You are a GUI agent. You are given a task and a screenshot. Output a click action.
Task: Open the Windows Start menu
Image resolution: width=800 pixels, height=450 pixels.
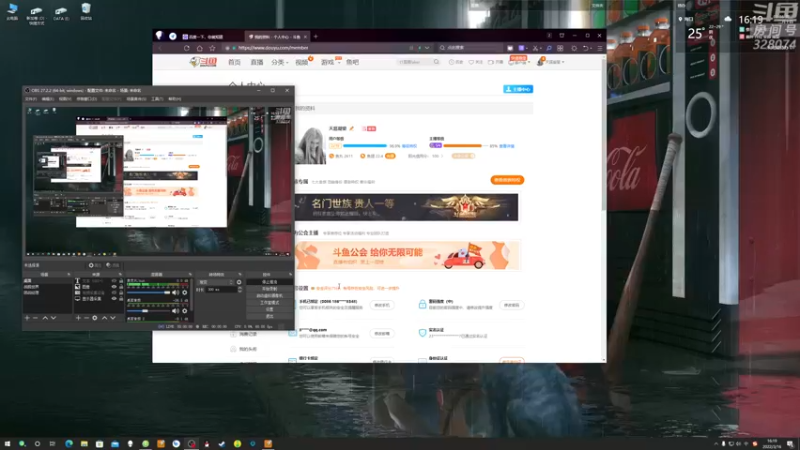(x=7, y=444)
